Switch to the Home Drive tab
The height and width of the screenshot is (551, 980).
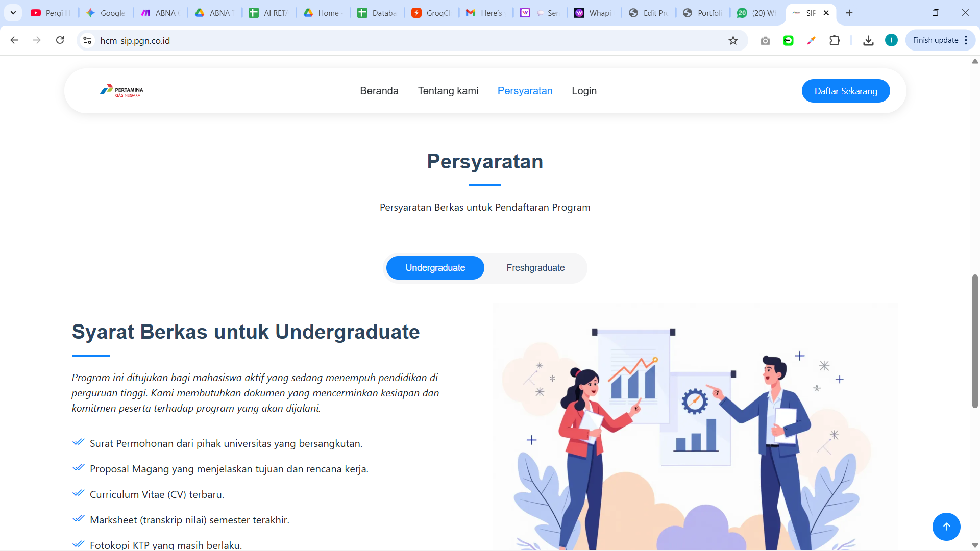pos(323,13)
